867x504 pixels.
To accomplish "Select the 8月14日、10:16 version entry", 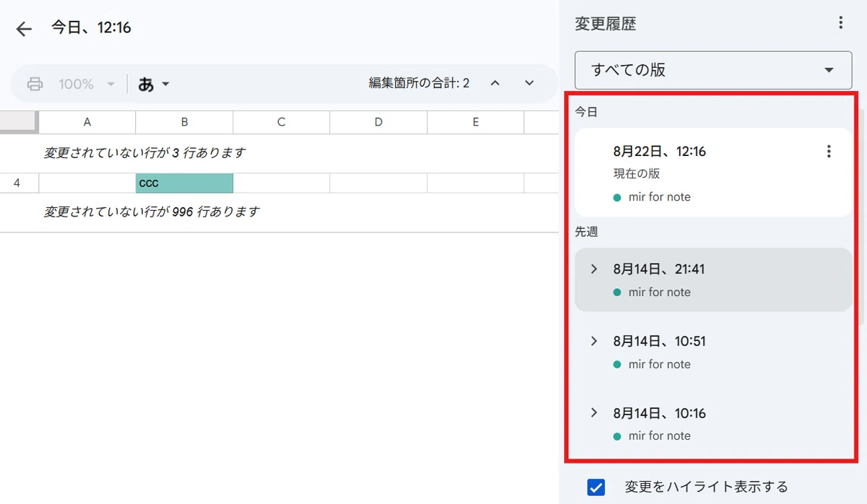I will [713, 424].
